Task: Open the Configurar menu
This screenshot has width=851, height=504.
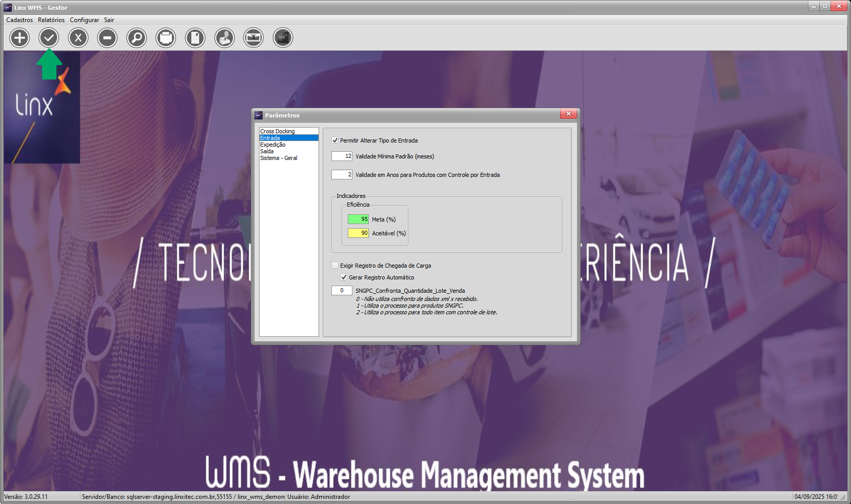Action: (x=84, y=20)
